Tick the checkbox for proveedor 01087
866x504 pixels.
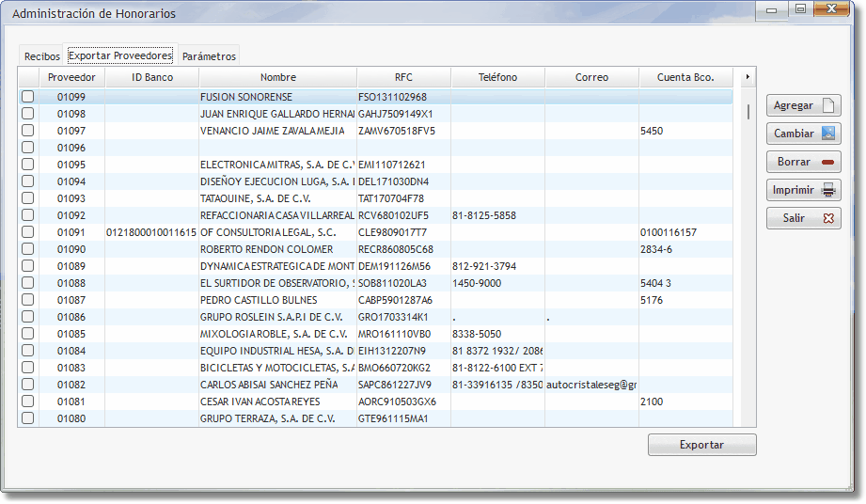(27, 300)
